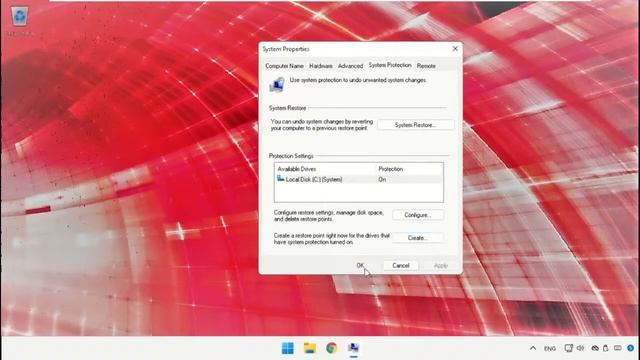Click the Cancel button
Screen dimensions: 640x360
click(401, 266)
